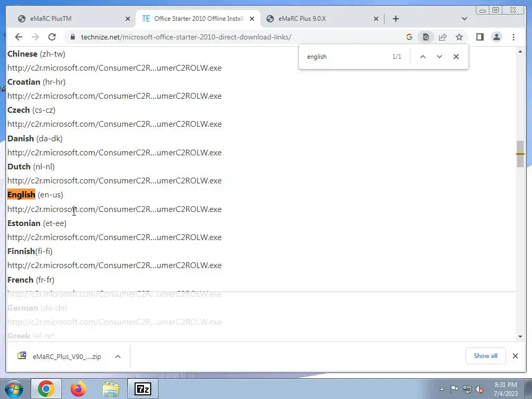The width and height of the screenshot is (532, 399).
Task: Open the Chinese (zh-tw) download link
Action: pyautogui.click(x=114, y=68)
